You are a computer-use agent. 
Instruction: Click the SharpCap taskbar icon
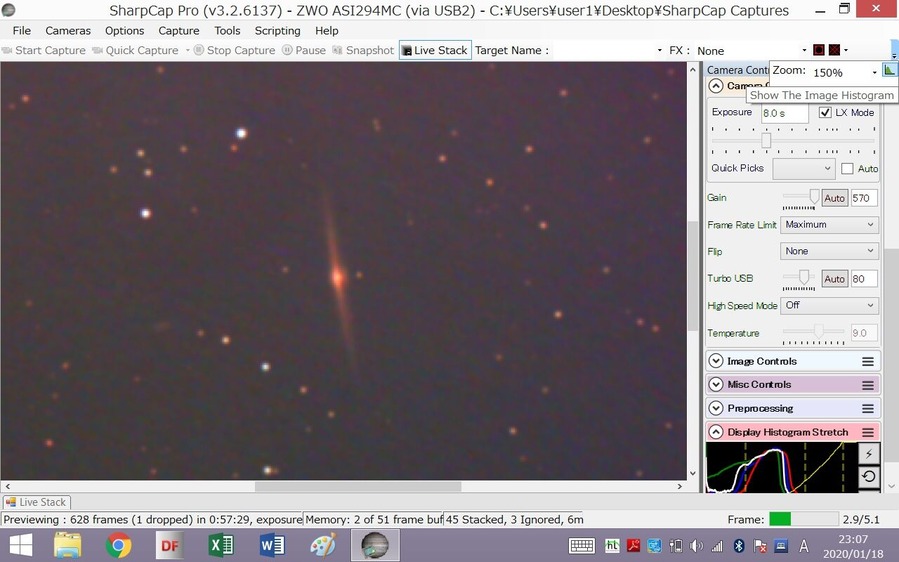375,545
